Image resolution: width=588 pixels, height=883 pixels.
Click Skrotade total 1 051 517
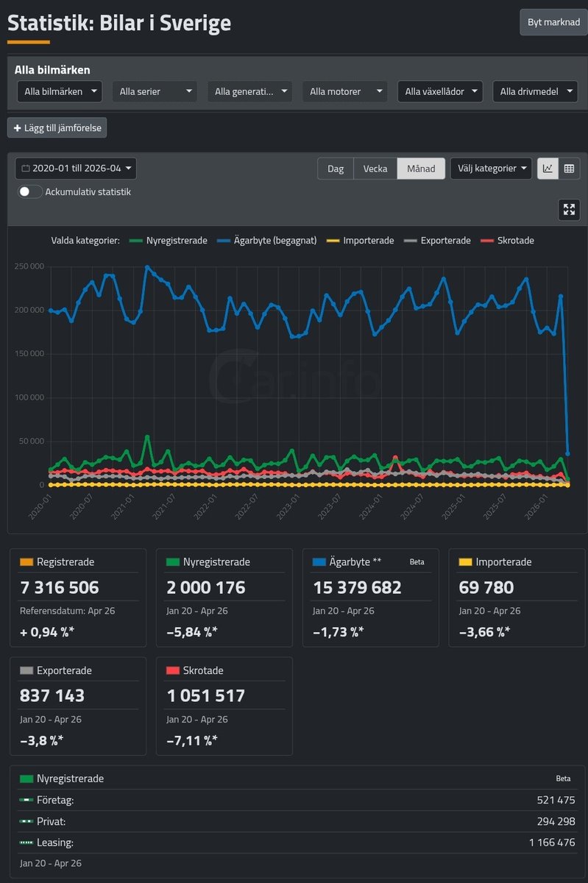tap(206, 695)
